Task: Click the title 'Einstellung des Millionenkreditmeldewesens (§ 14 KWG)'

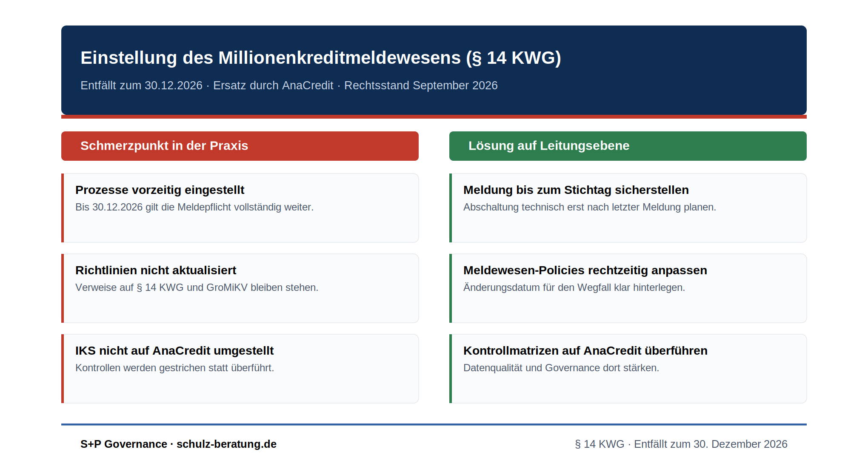Action: [x=321, y=58]
